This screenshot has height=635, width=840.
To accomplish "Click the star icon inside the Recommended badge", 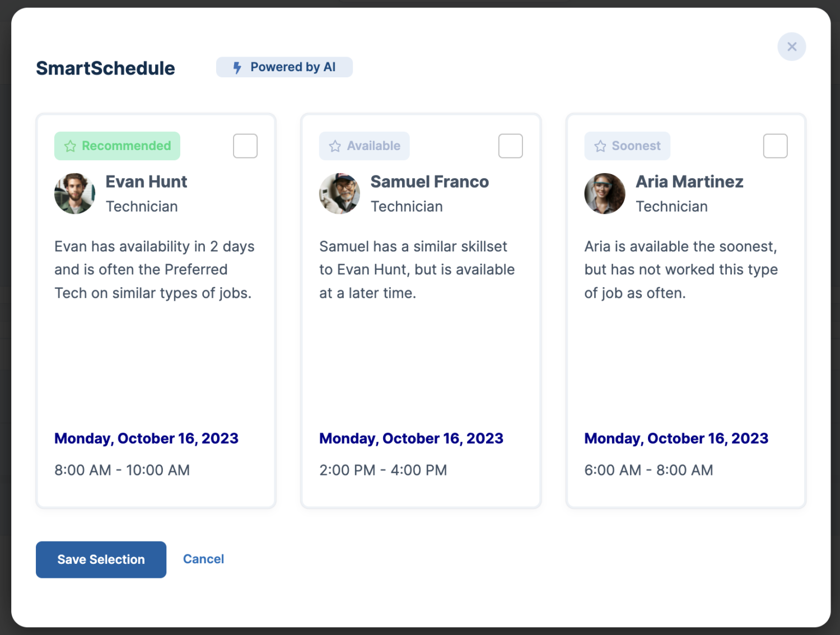I will 69,146.
